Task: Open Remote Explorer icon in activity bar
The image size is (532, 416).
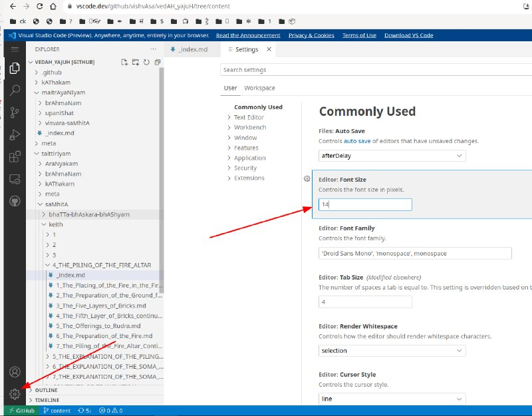Action: pyautogui.click(x=15, y=179)
